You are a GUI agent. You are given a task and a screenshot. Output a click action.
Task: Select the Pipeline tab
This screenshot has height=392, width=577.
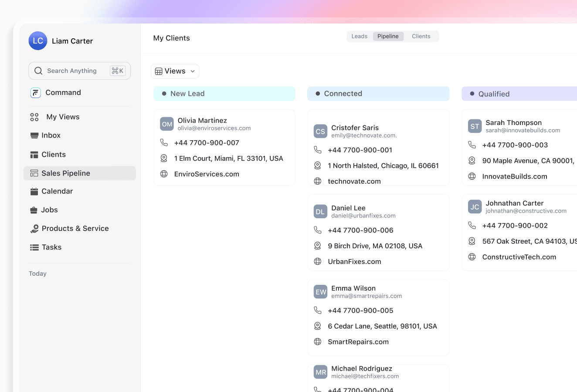point(388,37)
